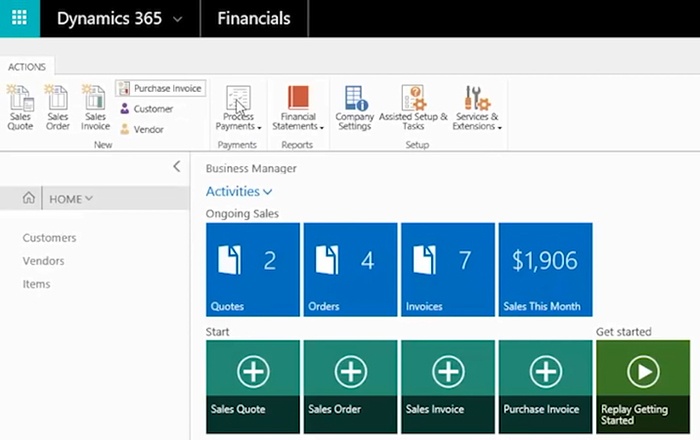This screenshot has height=440, width=700.
Task: Open the app launcher waffle icon
Action: point(19,18)
